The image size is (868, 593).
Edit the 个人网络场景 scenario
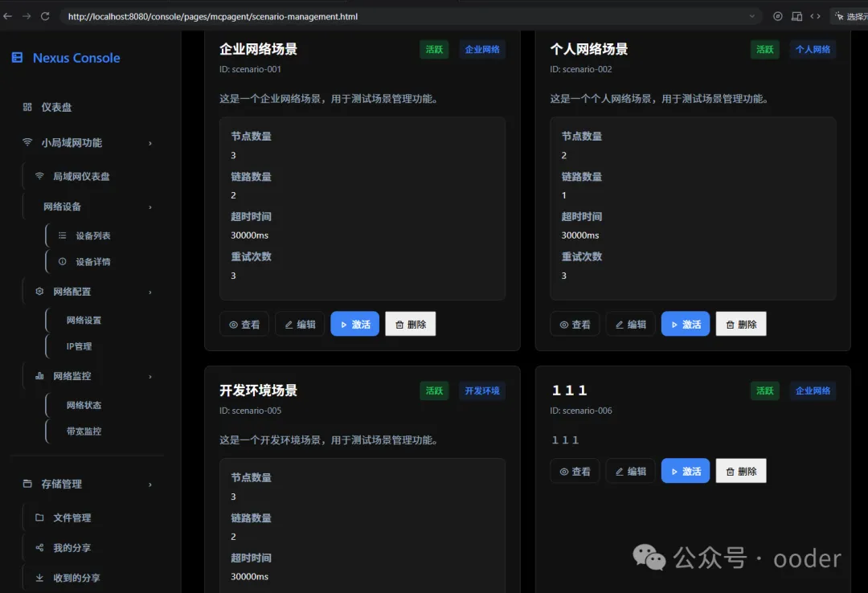(630, 324)
